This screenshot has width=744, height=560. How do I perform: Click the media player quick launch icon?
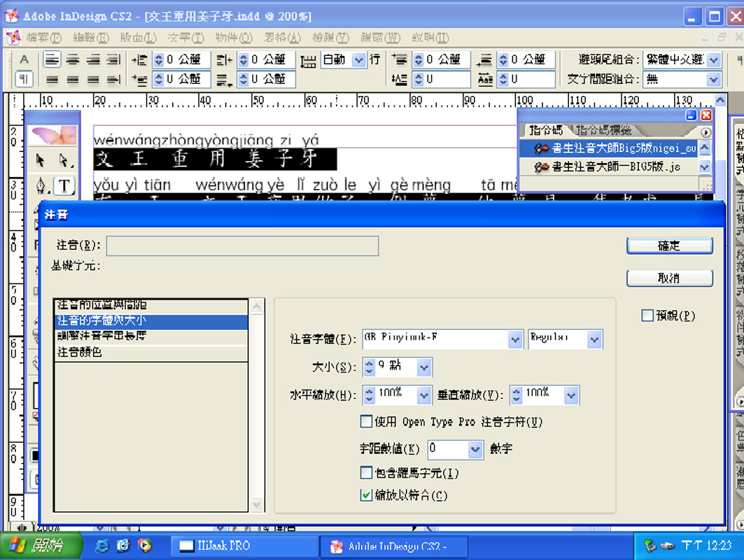(x=144, y=546)
